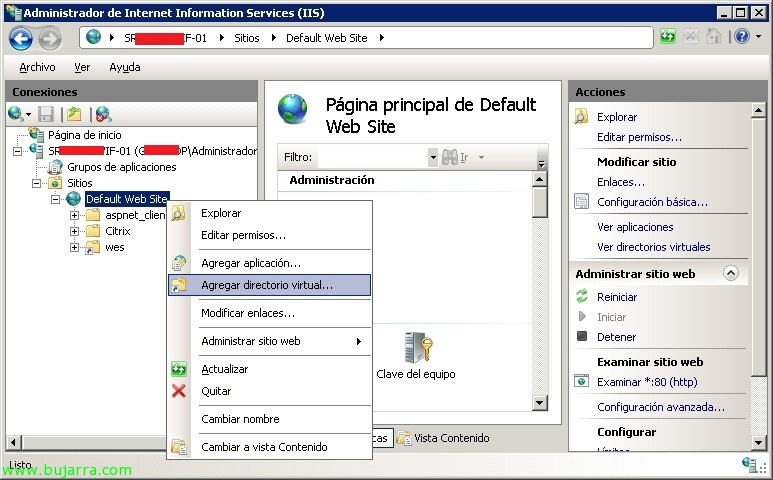Click Sitios in the address breadcrumb
The width and height of the screenshot is (773, 480).
click(246, 38)
